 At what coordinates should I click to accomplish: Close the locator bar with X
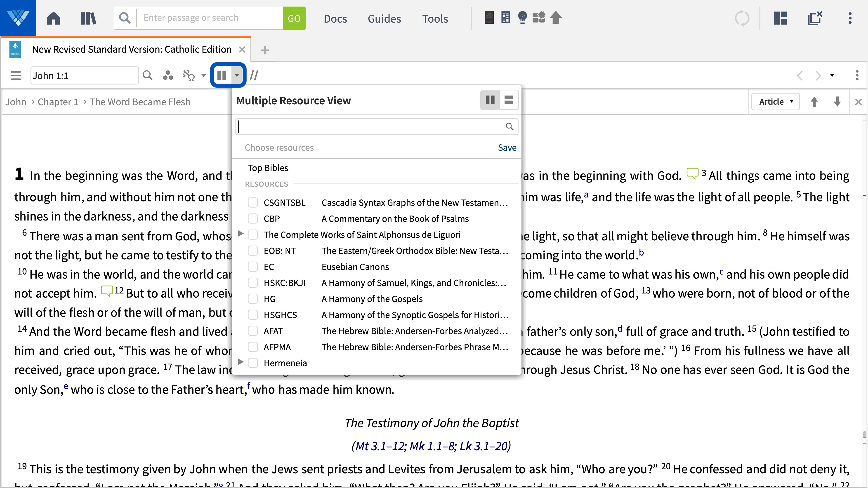point(859,102)
